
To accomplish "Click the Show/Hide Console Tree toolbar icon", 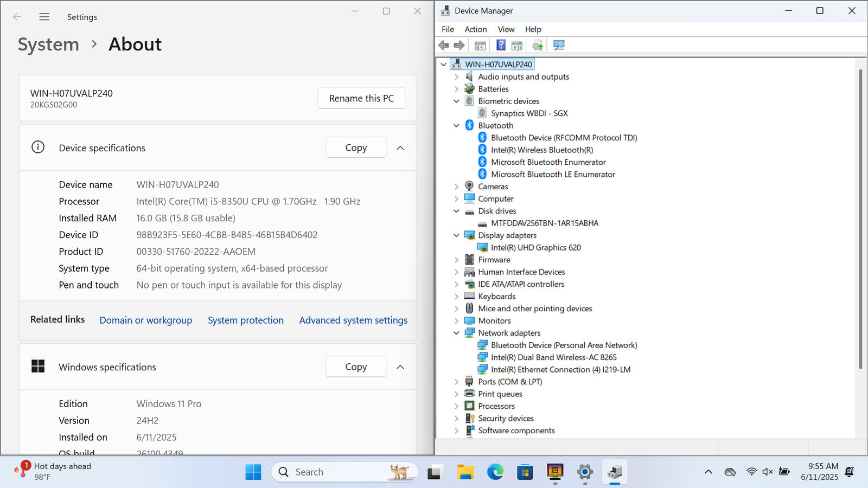I will (480, 45).
